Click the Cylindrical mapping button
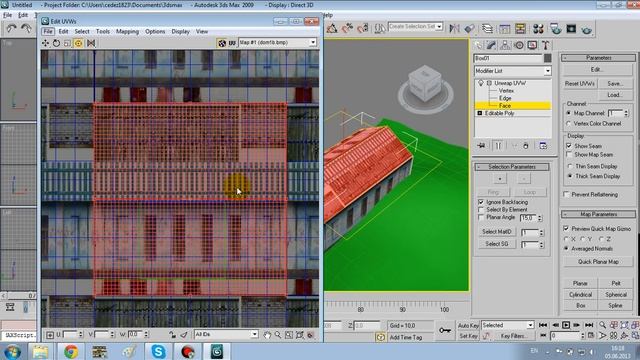The image size is (640, 360). click(x=580, y=295)
